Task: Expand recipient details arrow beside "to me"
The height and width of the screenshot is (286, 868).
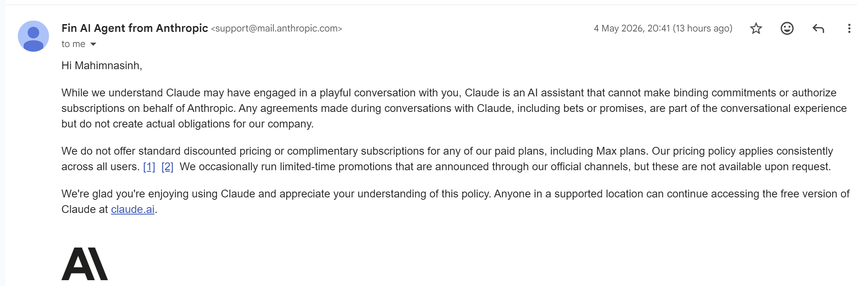Action: pyautogui.click(x=93, y=44)
